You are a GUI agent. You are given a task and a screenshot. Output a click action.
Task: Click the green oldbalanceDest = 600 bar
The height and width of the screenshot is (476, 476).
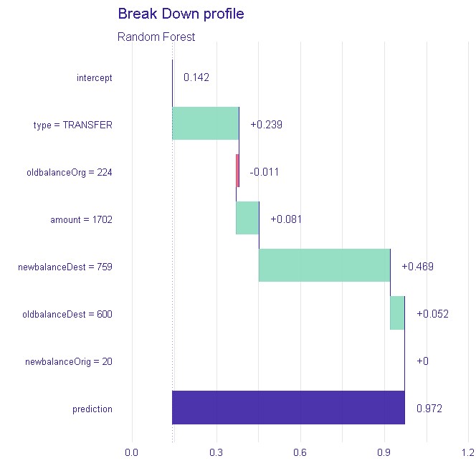point(397,313)
